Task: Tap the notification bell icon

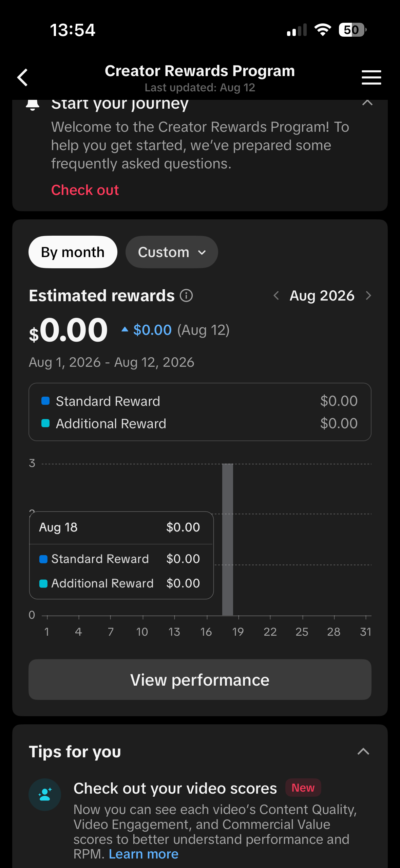Action: tap(33, 104)
